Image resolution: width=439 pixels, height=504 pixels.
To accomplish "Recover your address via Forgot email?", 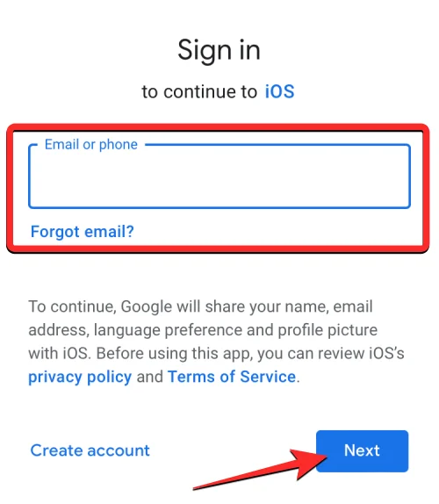I will [x=83, y=232].
